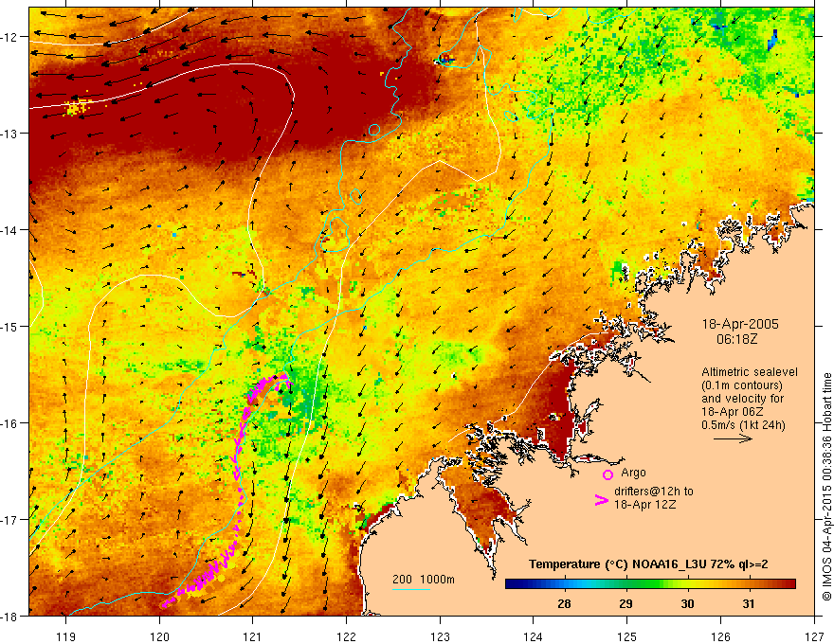This screenshot has width=834, height=644.
Task: Click the northern tip of the magenta drifter track
Action: [x=283, y=376]
